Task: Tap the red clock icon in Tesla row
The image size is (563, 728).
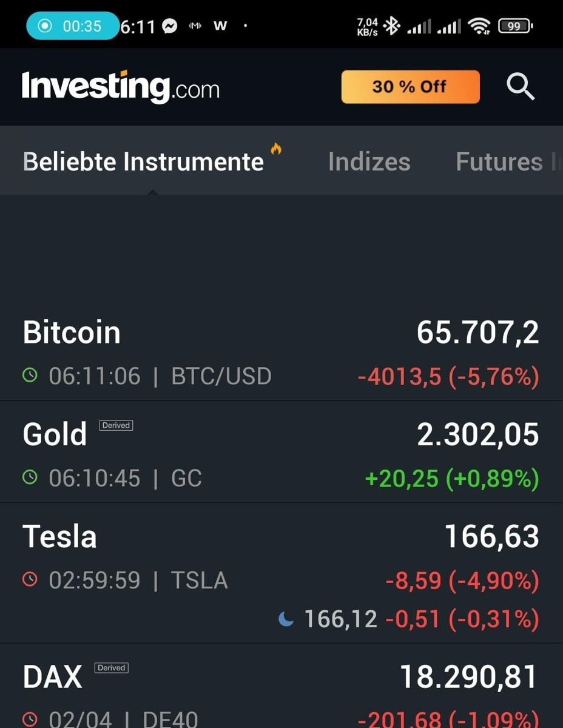Action: [30, 580]
